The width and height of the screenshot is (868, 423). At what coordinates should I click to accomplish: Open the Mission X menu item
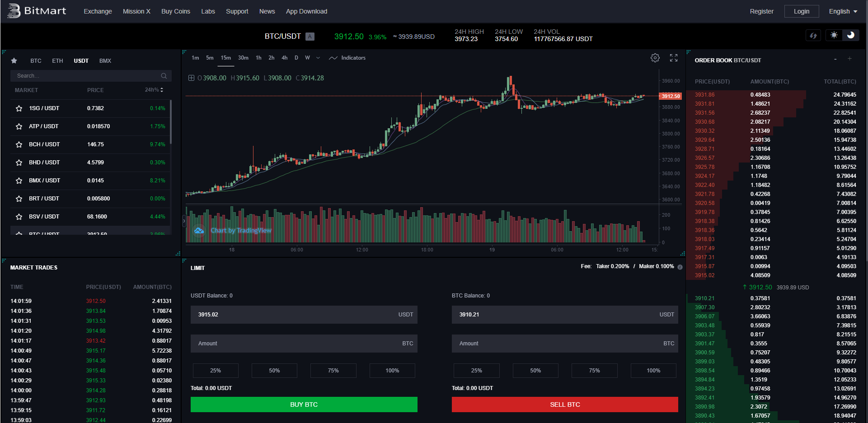pyautogui.click(x=136, y=11)
